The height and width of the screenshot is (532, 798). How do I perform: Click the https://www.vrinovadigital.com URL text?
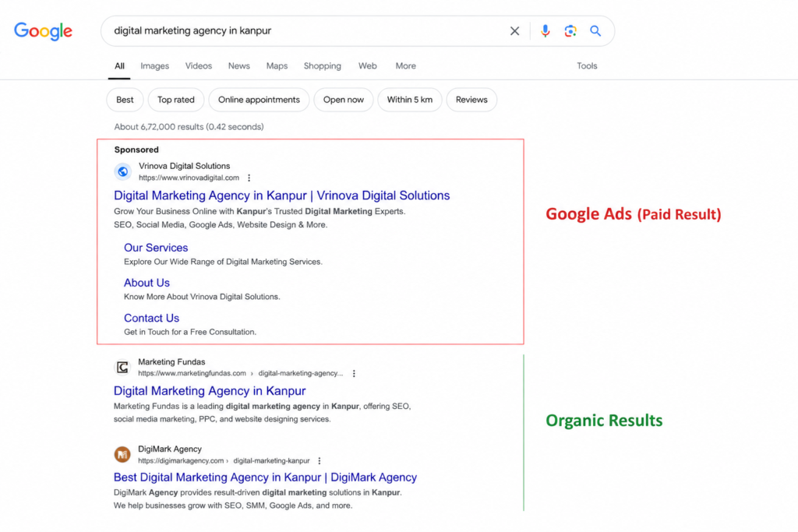pos(189,178)
